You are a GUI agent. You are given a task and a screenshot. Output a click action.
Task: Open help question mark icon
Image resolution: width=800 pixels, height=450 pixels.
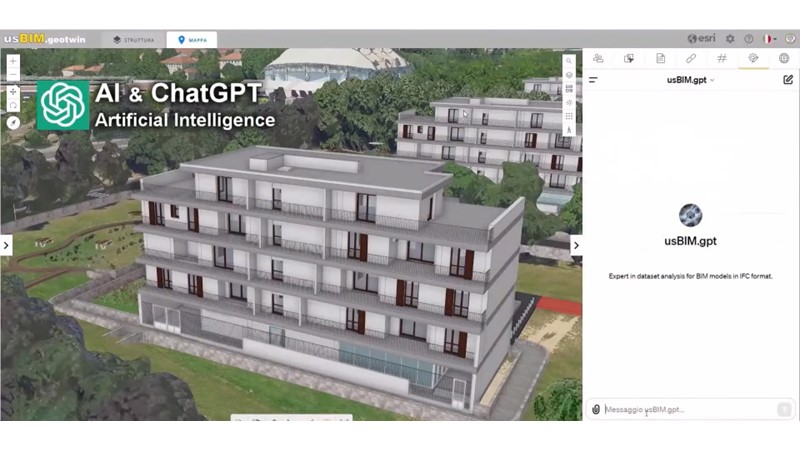pyautogui.click(x=748, y=39)
